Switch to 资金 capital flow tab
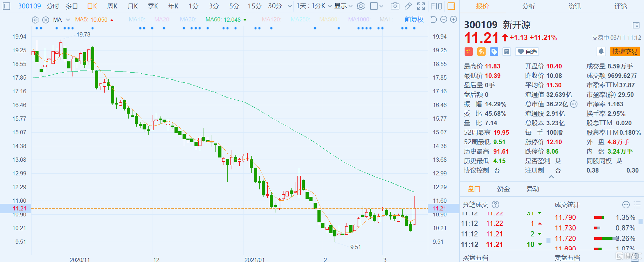The image size is (644, 262). 503,189
